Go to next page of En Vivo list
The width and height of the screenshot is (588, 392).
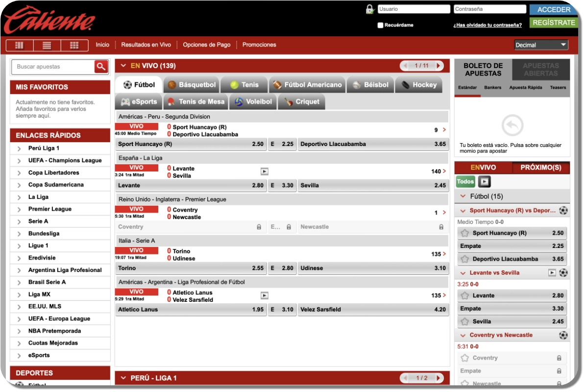coord(439,66)
